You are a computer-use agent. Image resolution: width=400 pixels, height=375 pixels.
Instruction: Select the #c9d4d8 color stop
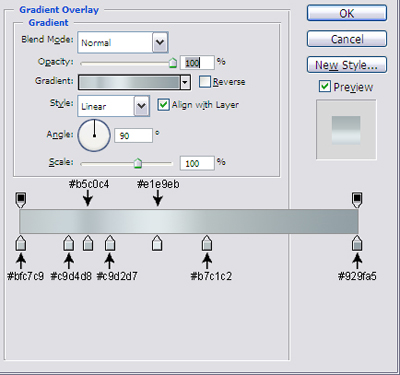pos(69,243)
